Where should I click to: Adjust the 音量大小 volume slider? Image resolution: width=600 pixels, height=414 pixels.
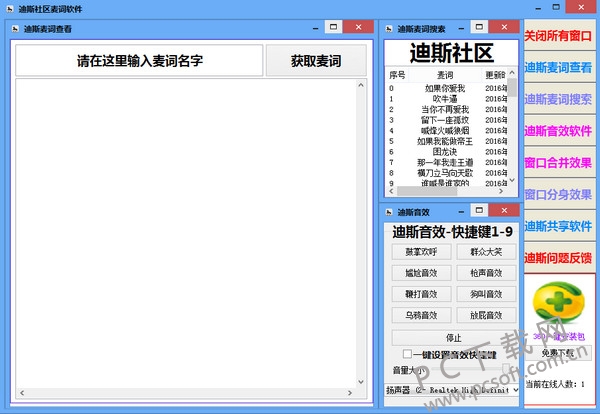pos(505,370)
